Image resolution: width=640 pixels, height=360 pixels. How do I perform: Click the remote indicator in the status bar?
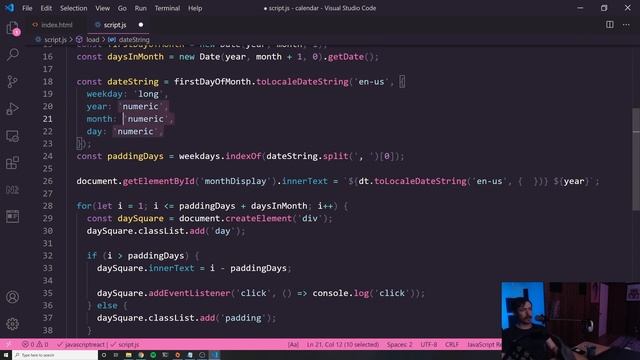coord(8,344)
